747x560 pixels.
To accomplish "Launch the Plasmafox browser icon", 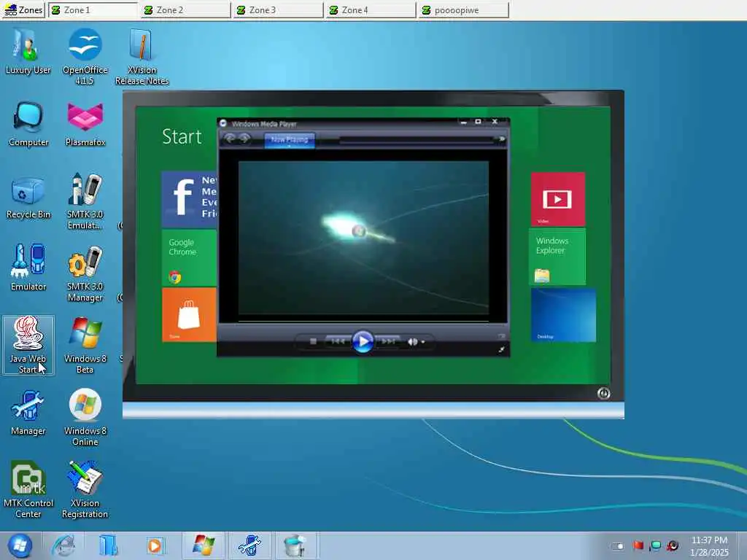I will pos(85,124).
